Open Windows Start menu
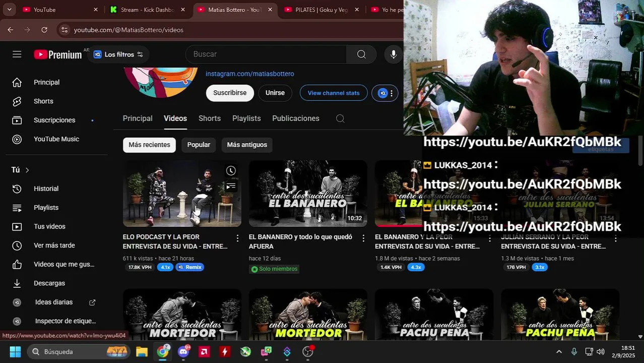644x363 pixels. coord(15,351)
